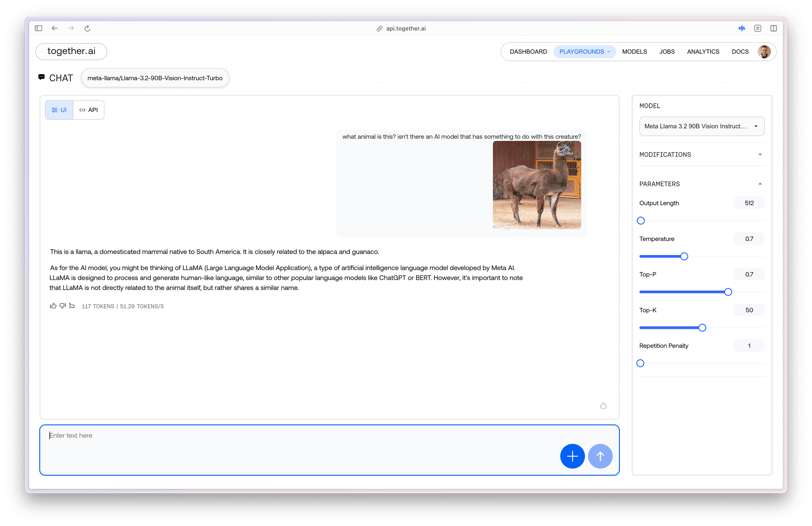
Task: Navigate to the MODELS page
Action: (634, 52)
